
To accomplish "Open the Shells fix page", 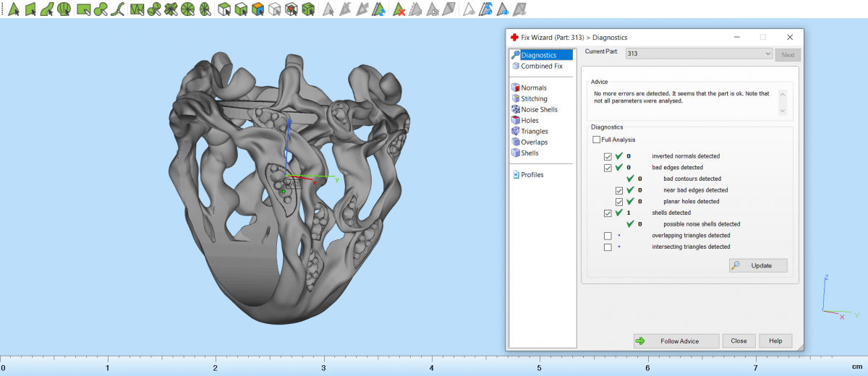I will (x=529, y=153).
